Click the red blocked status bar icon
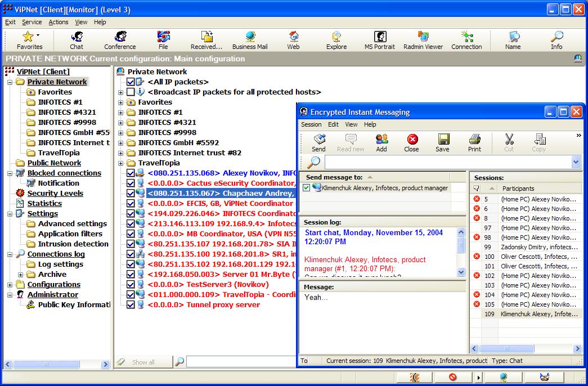 [x=452, y=377]
